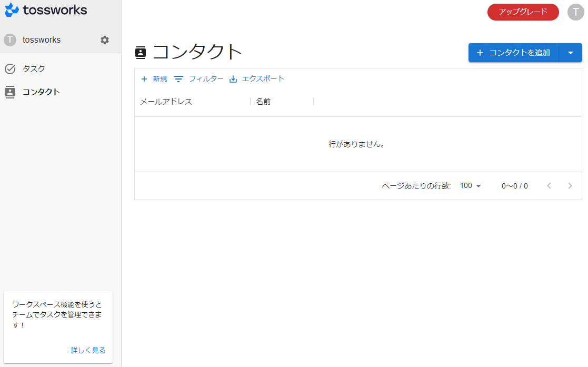Image resolution: width=588 pixels, height=367 pixels.
Task: Click the コンタクト sidebar contact icon
Action: coord(10,92)
